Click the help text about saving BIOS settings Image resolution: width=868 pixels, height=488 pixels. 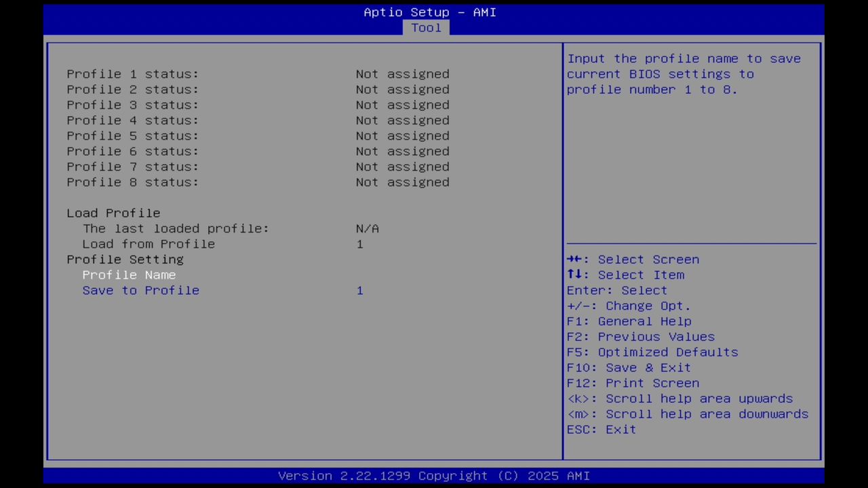pos(684,74)
